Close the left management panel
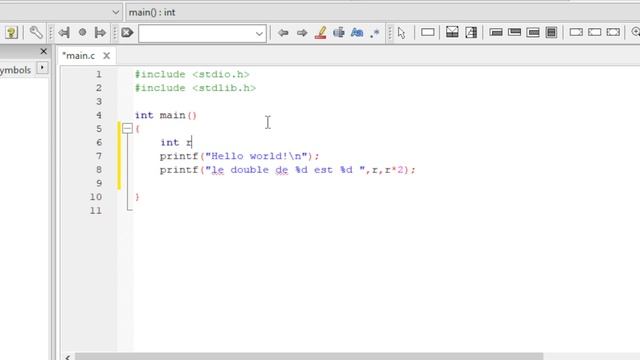The height and width of the screenshot is (360, 640). click(44, 51)
